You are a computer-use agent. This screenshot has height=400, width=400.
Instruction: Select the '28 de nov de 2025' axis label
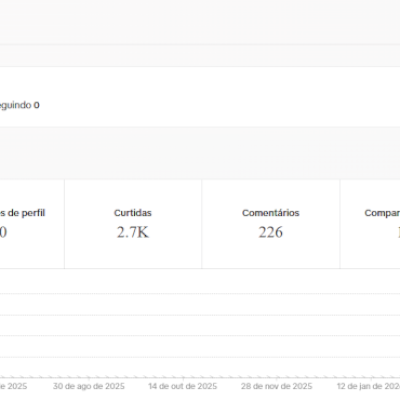coord(277,386)
